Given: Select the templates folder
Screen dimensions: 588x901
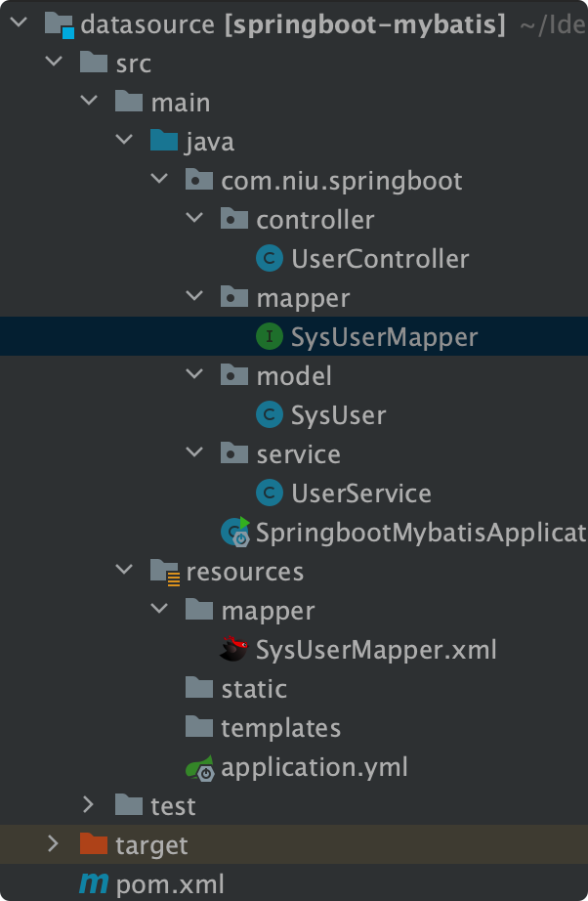Looking at the screenshot, I should [x=280, y=728].
